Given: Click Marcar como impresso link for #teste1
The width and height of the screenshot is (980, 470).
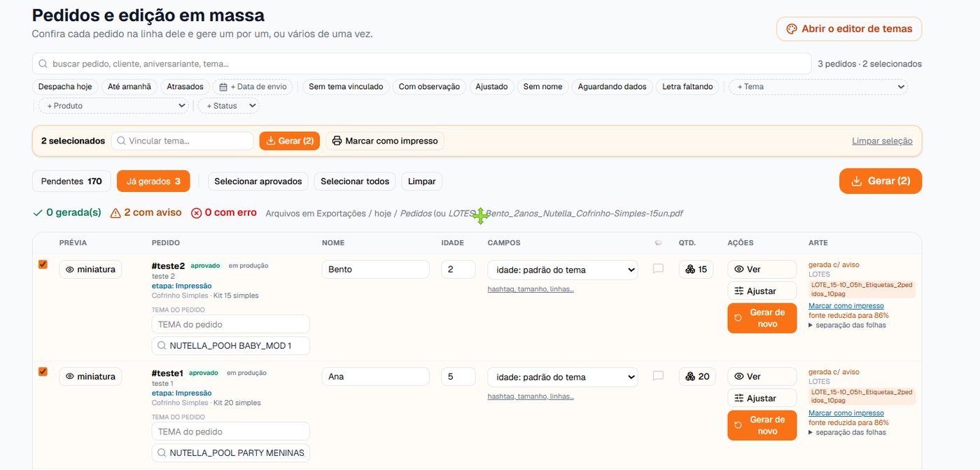Looking at the screenshot, I should 846,413.
